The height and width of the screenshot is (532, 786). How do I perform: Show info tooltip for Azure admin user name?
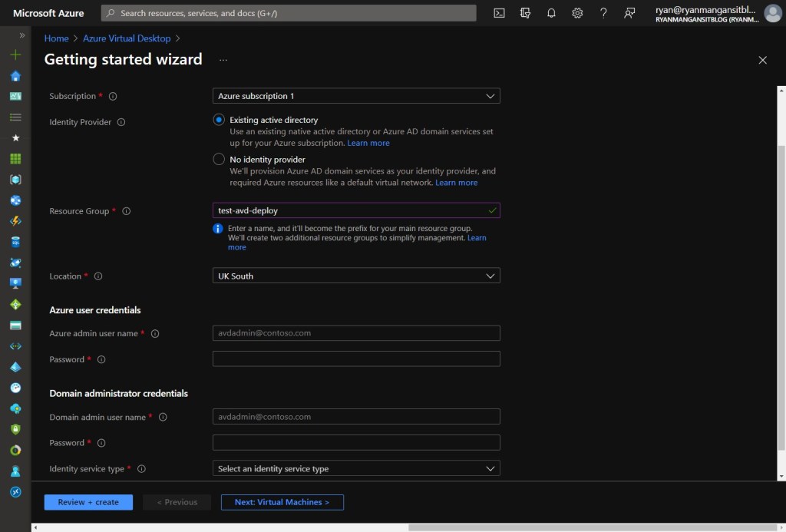tap(155, 333)
